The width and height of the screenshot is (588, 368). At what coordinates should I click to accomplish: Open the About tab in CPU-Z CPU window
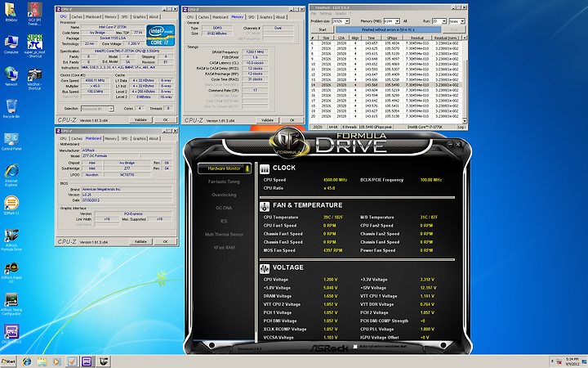[x=154, y=17]
